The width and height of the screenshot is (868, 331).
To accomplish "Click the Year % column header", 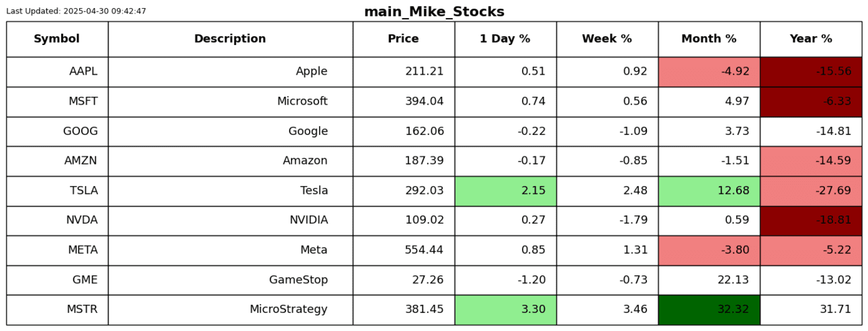I will 810,39.
